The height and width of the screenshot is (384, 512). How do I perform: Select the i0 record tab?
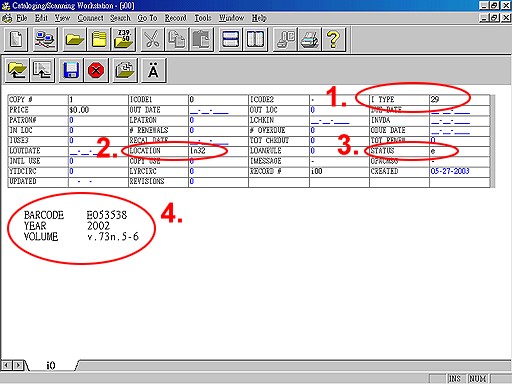pyautogui.click(x=51, y=365)
